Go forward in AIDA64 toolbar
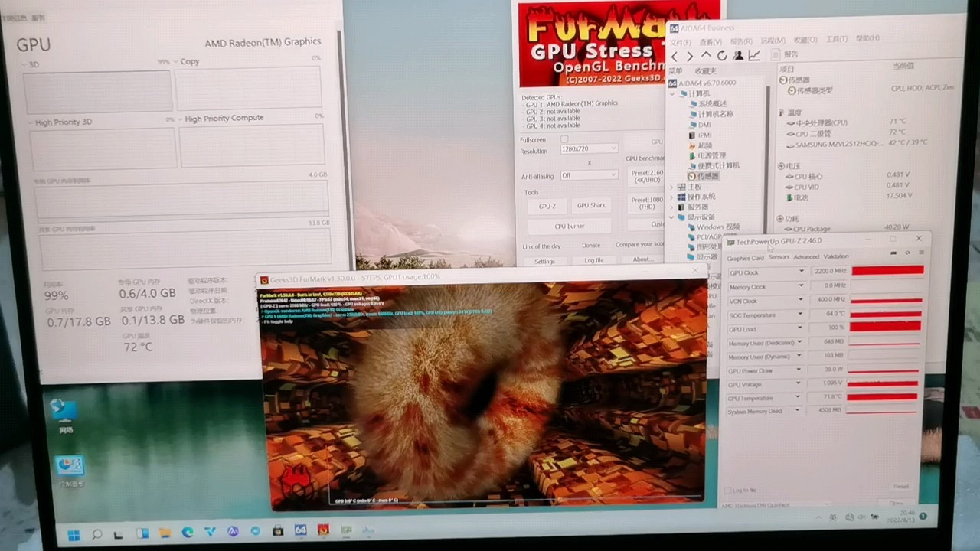This screenshot has height=551, width=980. coord(690,56)
